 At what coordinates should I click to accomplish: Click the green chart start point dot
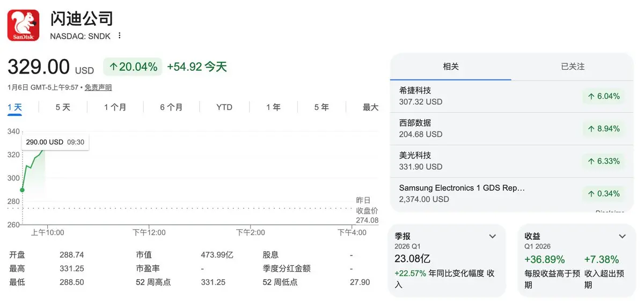[22, 190]
